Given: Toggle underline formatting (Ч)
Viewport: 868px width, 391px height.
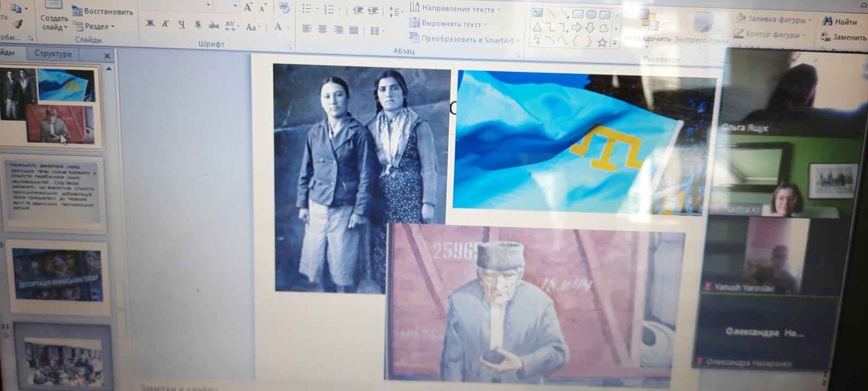Looking at the screenshot, I should point(181,24).
